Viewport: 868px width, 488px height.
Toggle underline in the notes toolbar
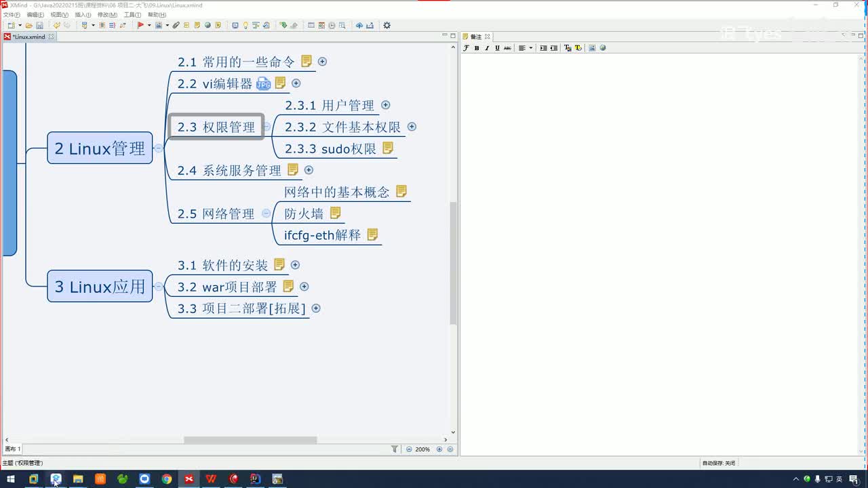coord(497,48)
